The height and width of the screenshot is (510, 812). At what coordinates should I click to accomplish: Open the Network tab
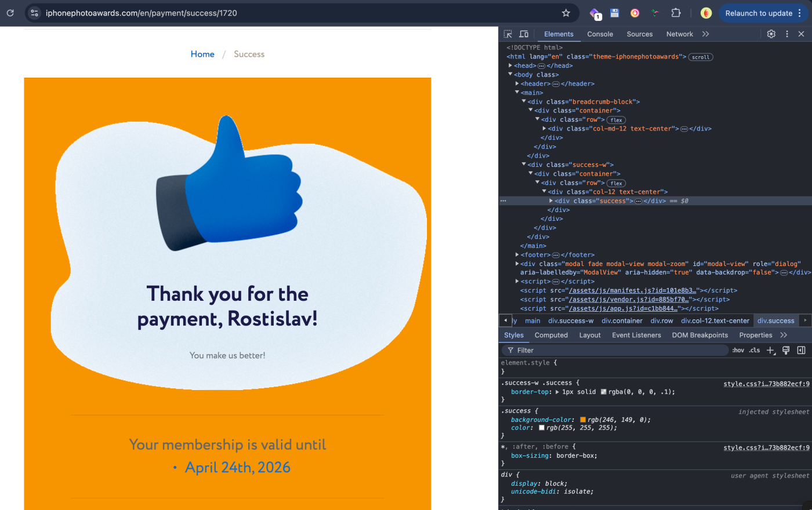click(x=680, y=34)
